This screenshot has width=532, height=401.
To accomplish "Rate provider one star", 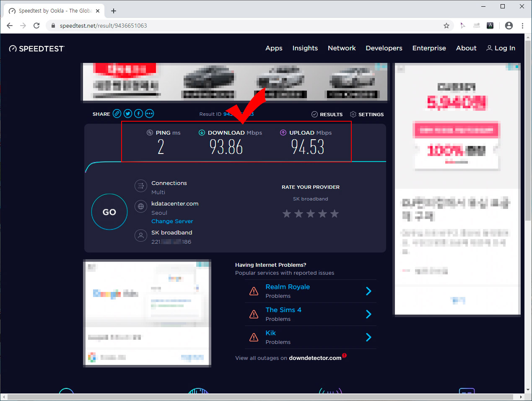I will point(287,214).
